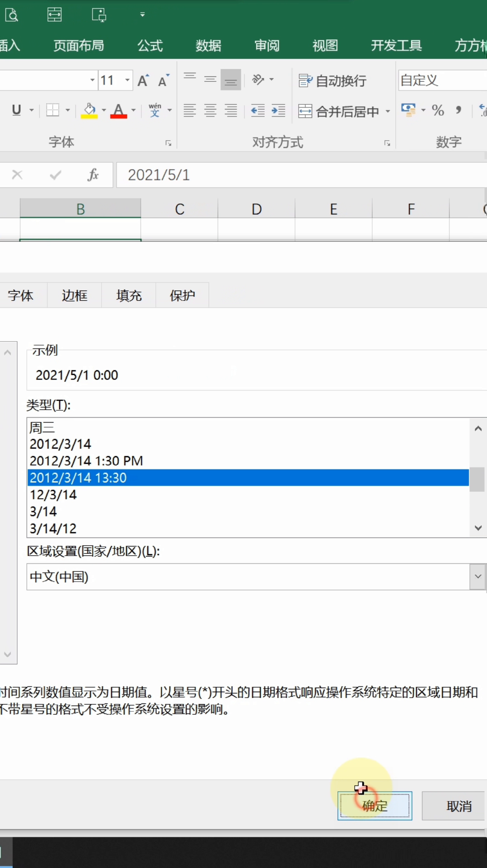Select the 2012/3/14 1:30 PM format type
Image resolution: width=487 pixels, height=868 pixels.
[x=248, y=461]
